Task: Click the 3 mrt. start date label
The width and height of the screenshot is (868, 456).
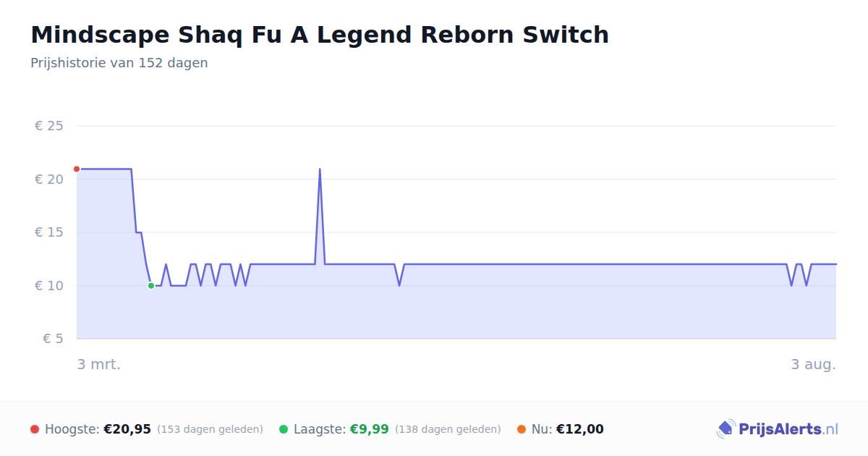Action: point(99,364)
